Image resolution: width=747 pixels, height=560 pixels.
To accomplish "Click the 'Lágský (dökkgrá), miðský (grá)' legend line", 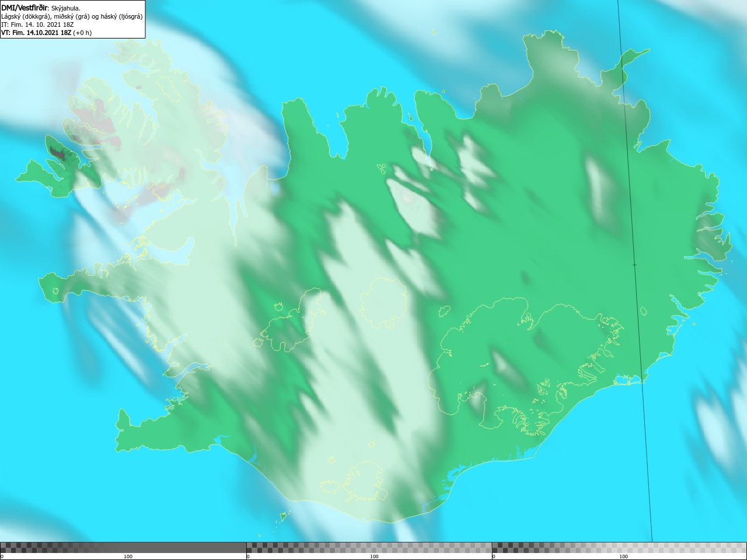I will tap(72, 16).
